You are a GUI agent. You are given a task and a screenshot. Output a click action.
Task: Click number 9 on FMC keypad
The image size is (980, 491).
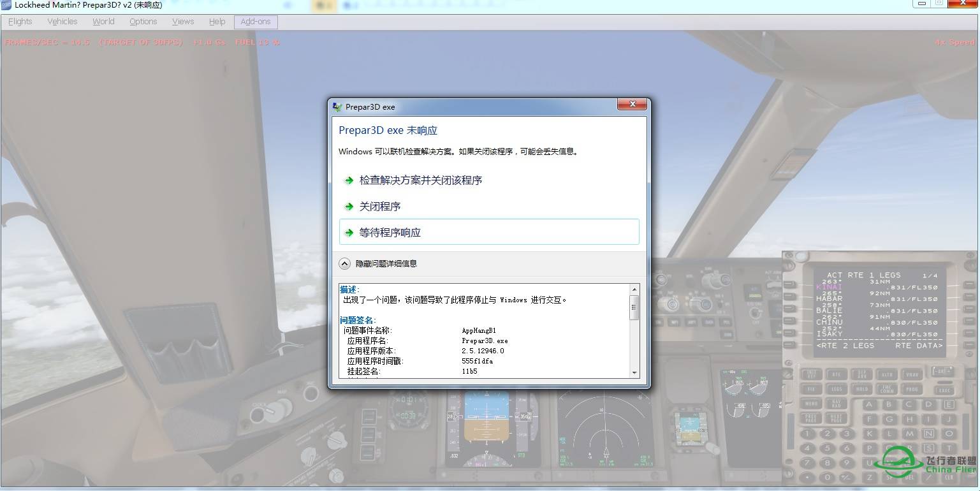tap(847, 463)
